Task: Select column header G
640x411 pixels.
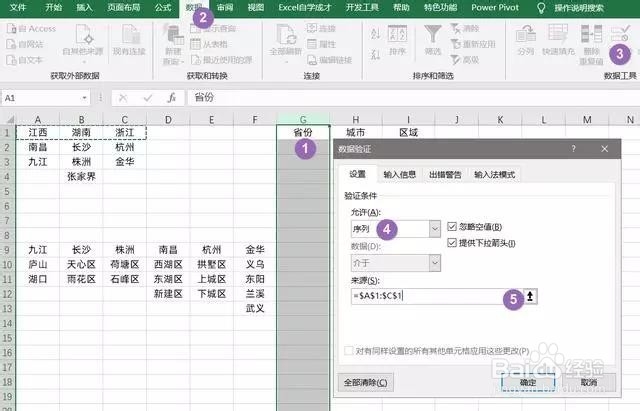Action: click(x=303, y=120)
